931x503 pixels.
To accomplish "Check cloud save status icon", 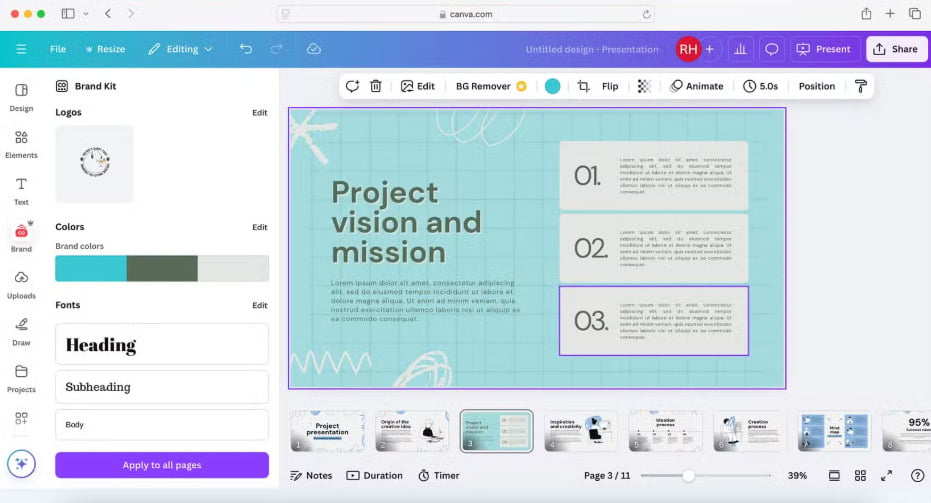I will (x=314, y=49).
